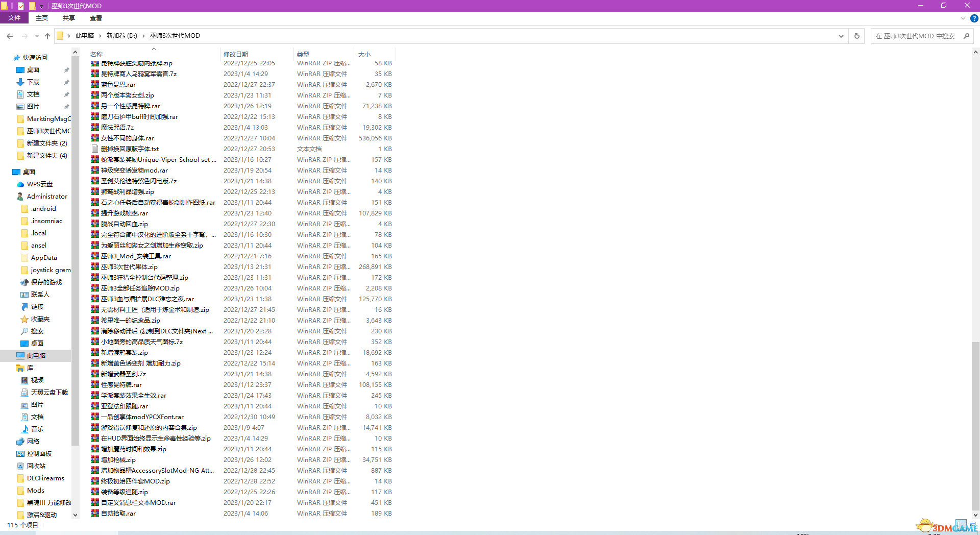Select the 删掉换回原版字体.txt file icon
The width and height of the screenshot is (980, 535).
(95, 149)
